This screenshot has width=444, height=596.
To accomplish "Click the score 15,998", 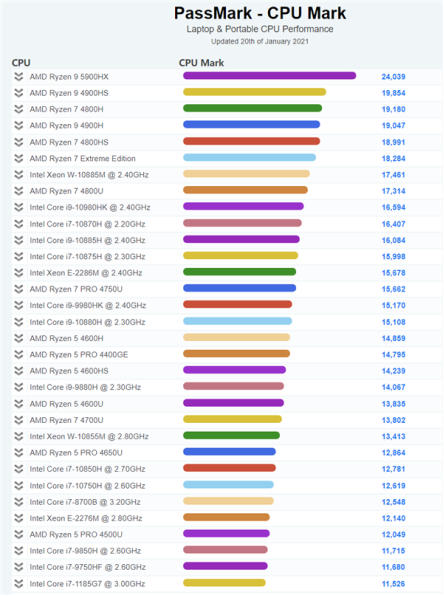I will pos(393,257).
